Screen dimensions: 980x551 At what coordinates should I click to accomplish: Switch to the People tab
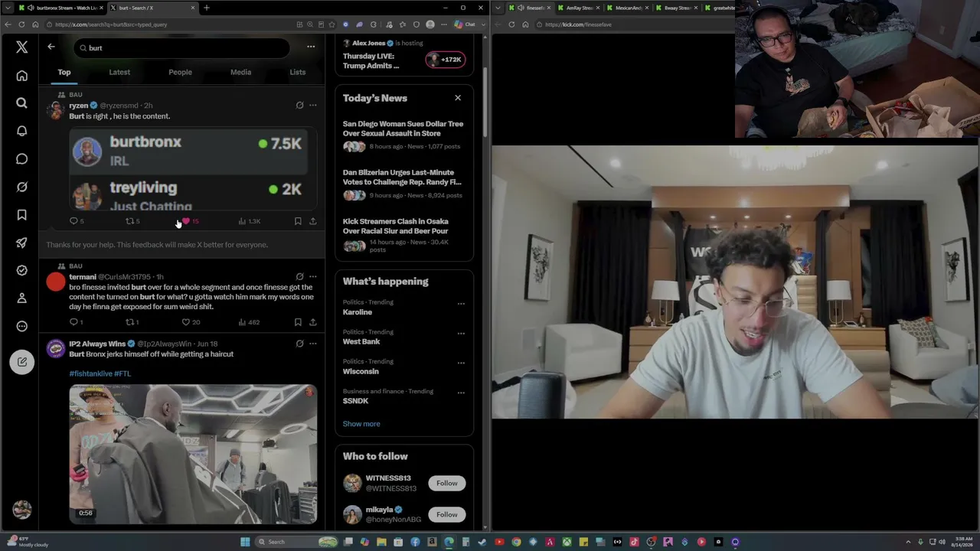pyautogui.click(x=180, y=72)
